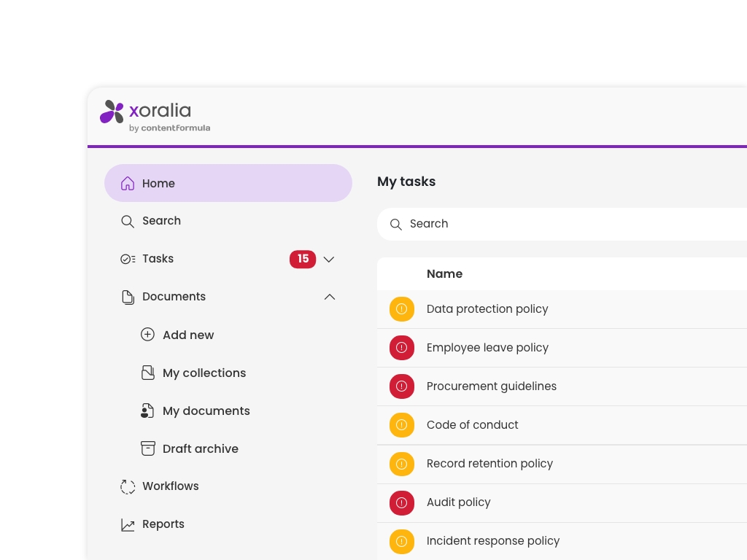
Task: Open Employee leave policy task
Action: point(487,348)
